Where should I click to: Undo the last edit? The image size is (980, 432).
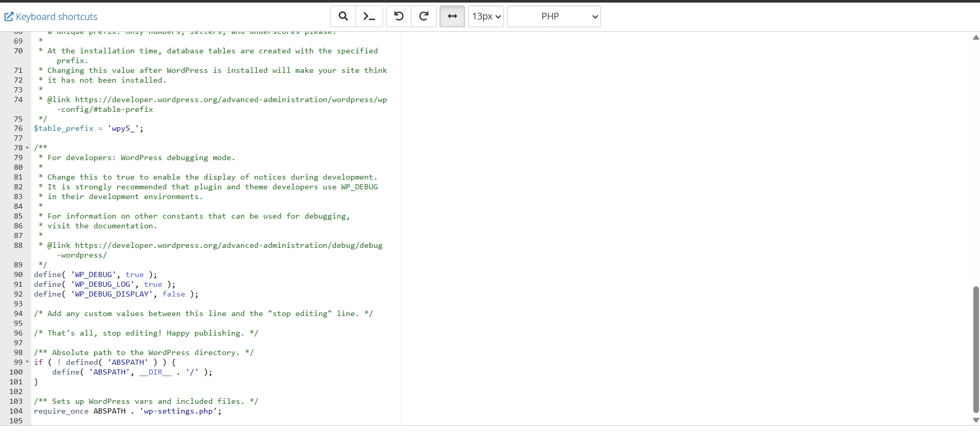point(399,16)
